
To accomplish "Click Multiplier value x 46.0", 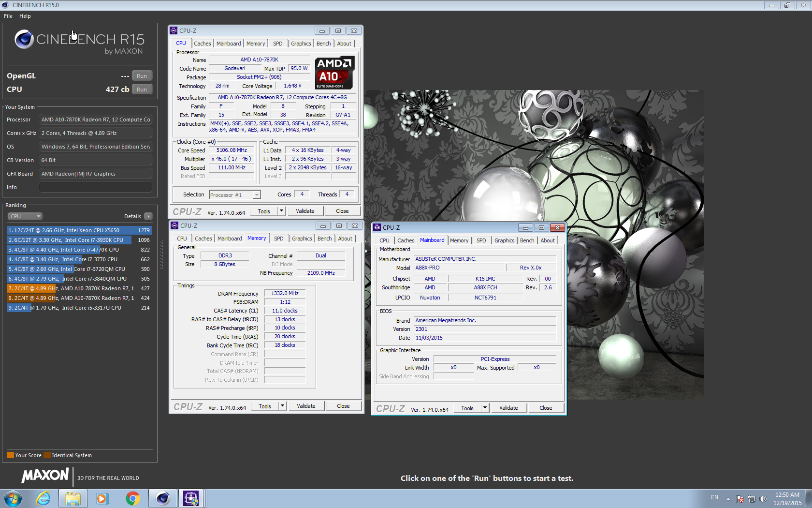I will click(x=232, y=159).
